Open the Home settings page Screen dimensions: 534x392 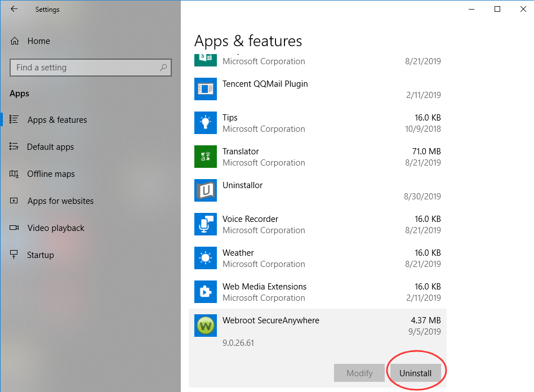(39, 41)
